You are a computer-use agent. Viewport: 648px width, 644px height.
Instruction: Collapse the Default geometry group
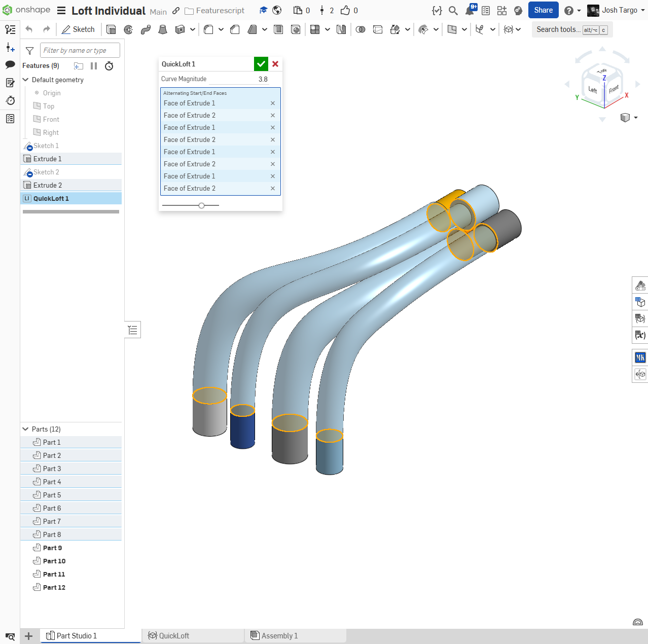[26, 80]
